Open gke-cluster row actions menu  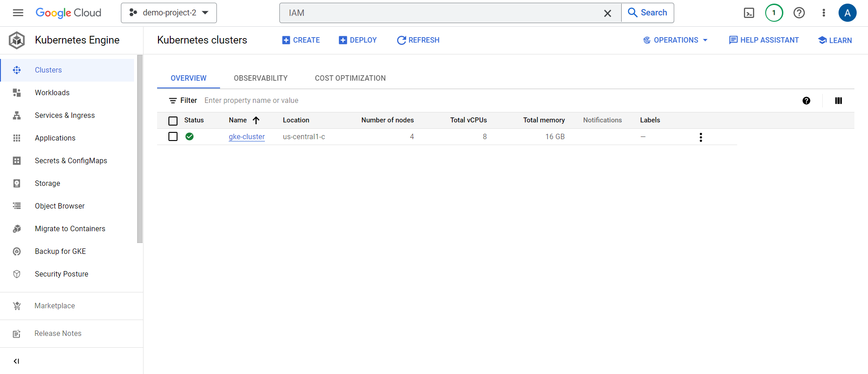pyautogui.click(x=700, y=137)
